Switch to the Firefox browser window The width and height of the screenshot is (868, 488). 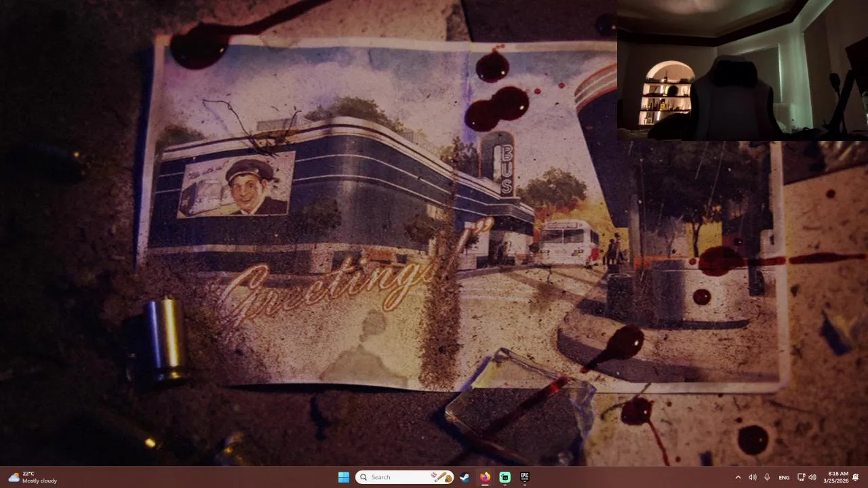click(485, 477)
